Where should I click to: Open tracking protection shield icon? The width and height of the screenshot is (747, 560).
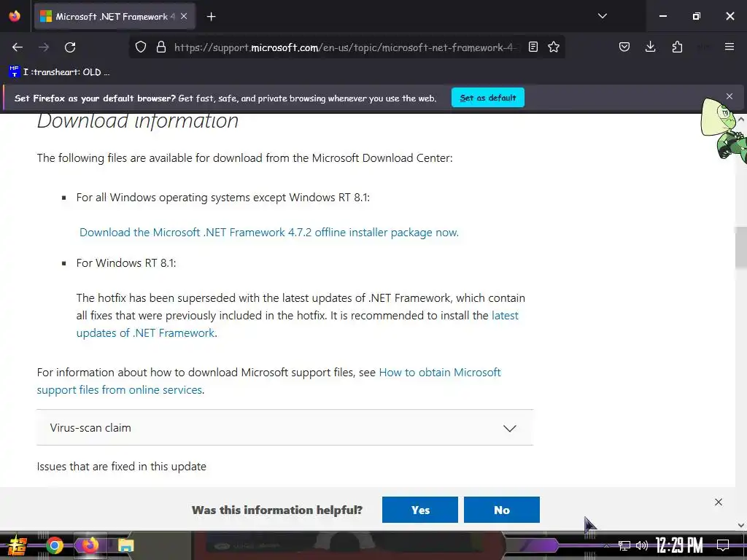tap(141, 47)
